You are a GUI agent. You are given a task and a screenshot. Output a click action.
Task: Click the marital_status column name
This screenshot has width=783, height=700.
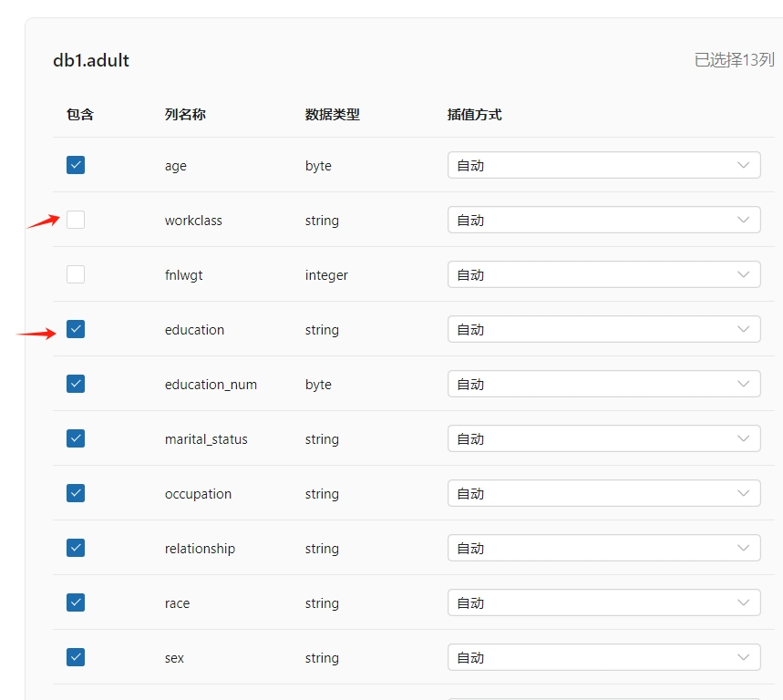tap(206, 439)
